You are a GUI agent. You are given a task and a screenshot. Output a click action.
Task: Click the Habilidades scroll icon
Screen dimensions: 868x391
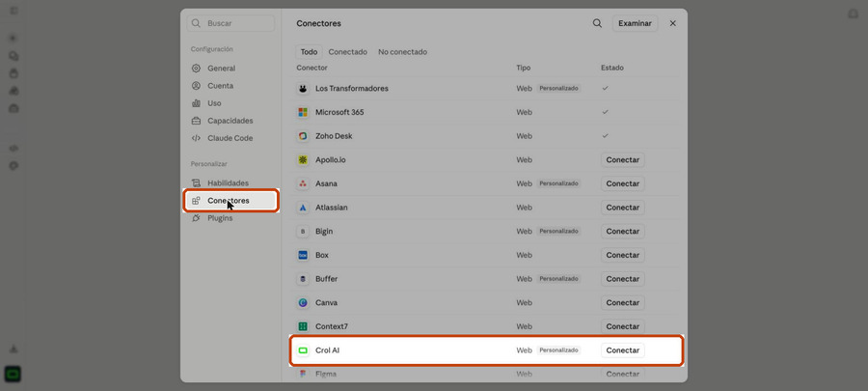click(196, 182)
